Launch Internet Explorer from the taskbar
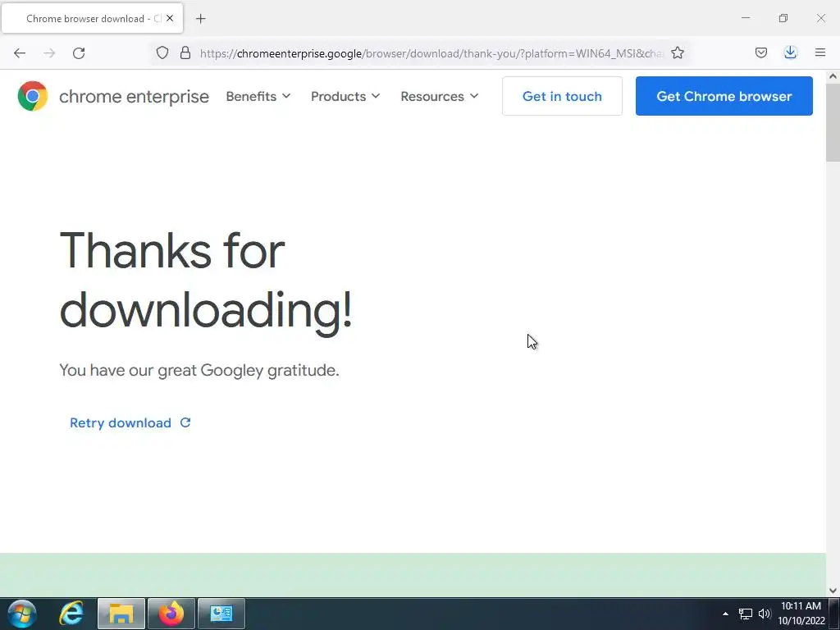This screenshot has width=840, height=630. tap(71, 614)
